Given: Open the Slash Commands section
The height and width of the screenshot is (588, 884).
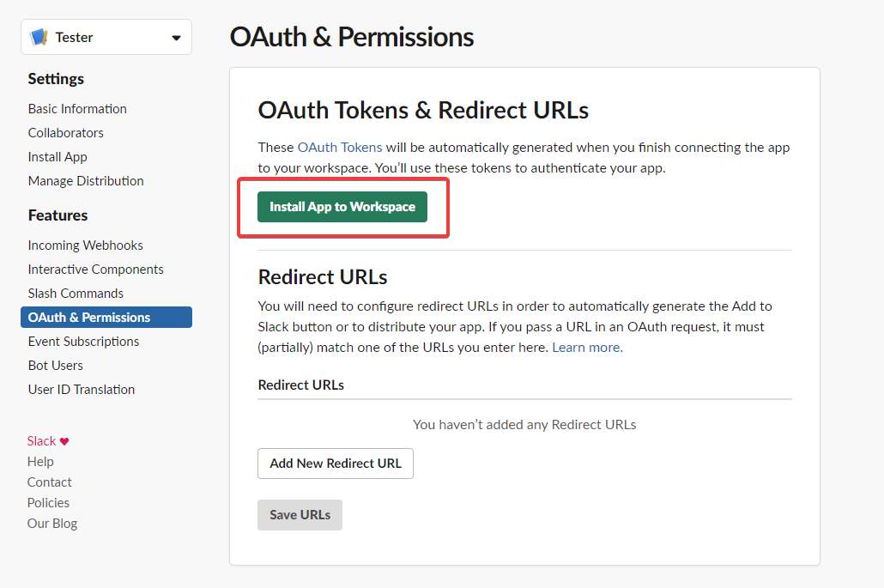Looking at the screenshot, I should (x=76, y=294).
